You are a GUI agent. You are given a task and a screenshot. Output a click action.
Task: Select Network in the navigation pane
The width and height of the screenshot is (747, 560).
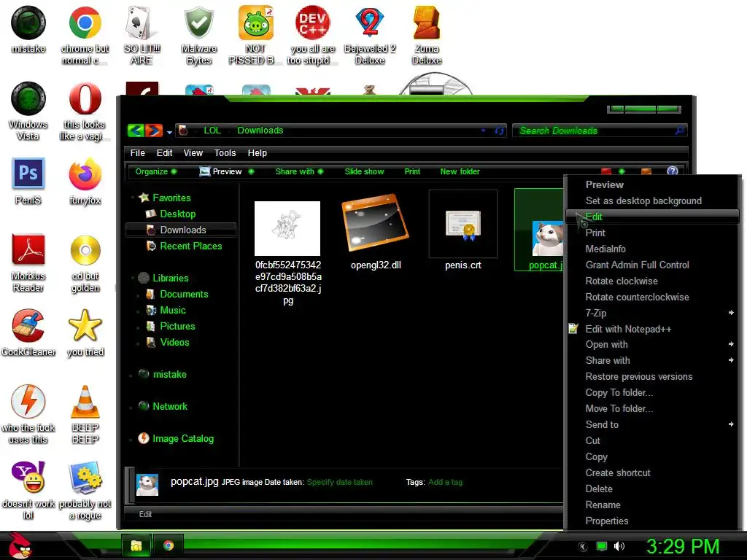[169, 406]
